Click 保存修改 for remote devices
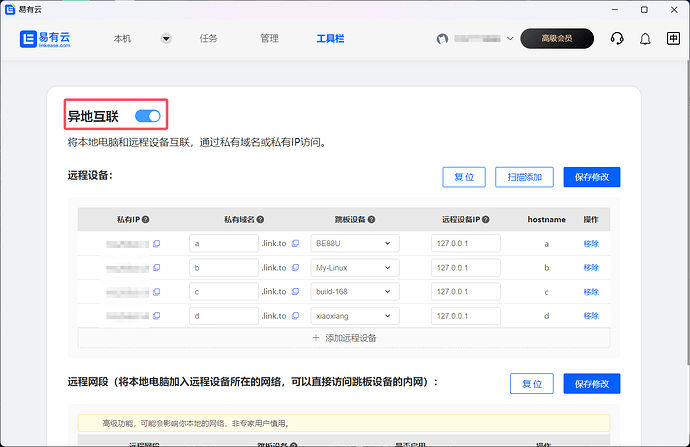This screenshot has width=690, height=447. [x=592, y=177]
